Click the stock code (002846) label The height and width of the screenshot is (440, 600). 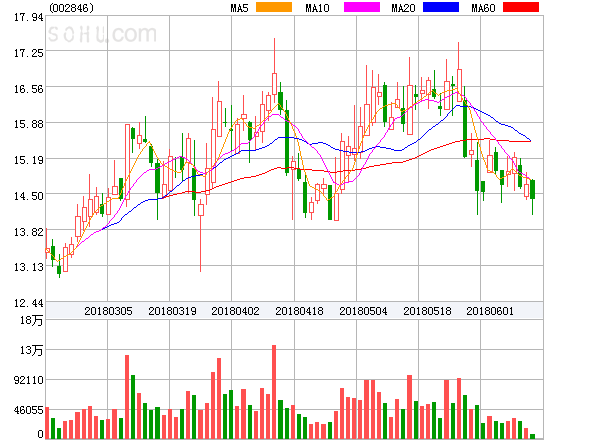click(72, 8)
